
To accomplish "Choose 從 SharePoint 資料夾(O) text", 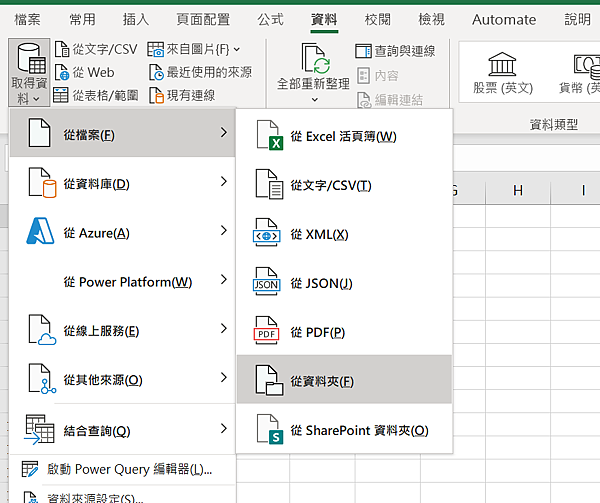I will coord(359,431).
